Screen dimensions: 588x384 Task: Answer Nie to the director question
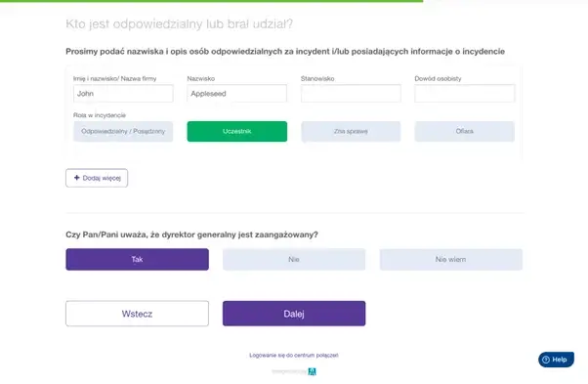point(294,260)
